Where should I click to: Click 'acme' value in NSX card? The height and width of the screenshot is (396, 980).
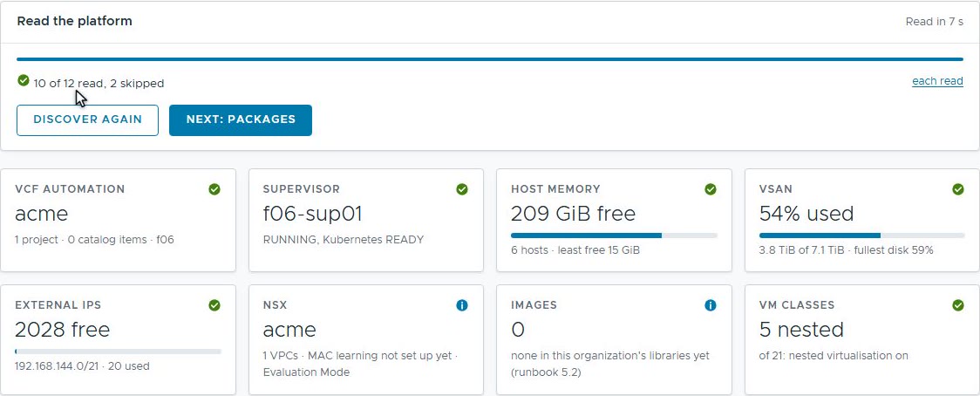pyautogui.click(x=289, y=330)
